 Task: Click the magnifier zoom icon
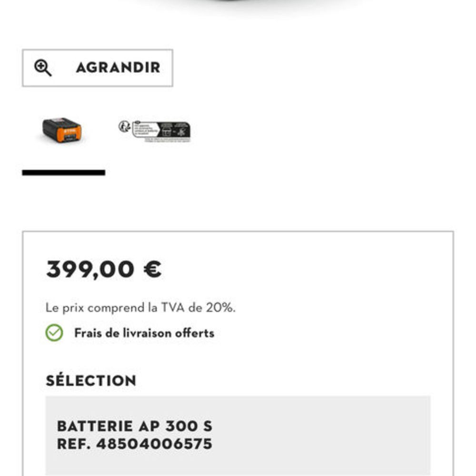tap(43, 68)
